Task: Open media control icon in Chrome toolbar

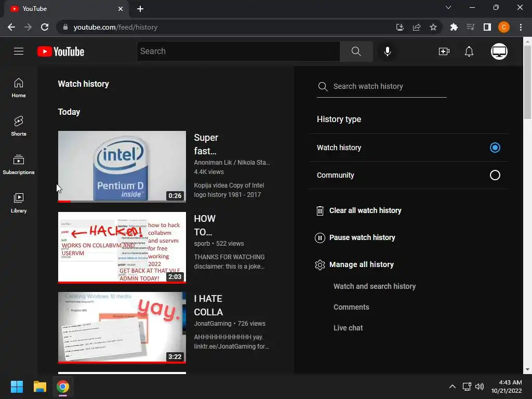Action: coord(470,27)
